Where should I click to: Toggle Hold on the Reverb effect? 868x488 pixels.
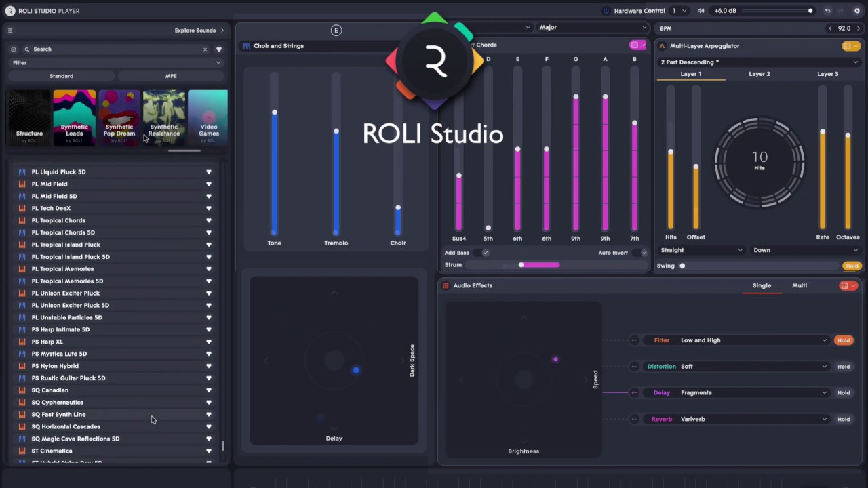[844, 419]
